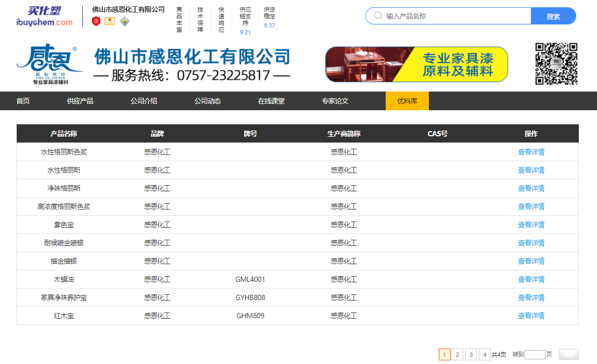Viewport: 597px width, 364px height.
Task: Click the 供货稳定 score 9.37
Action: coord(269,25)
